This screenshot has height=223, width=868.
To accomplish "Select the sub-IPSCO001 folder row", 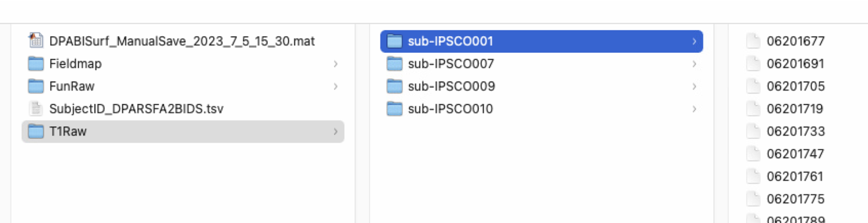I will pyautogui.click(x=542, y=41).
